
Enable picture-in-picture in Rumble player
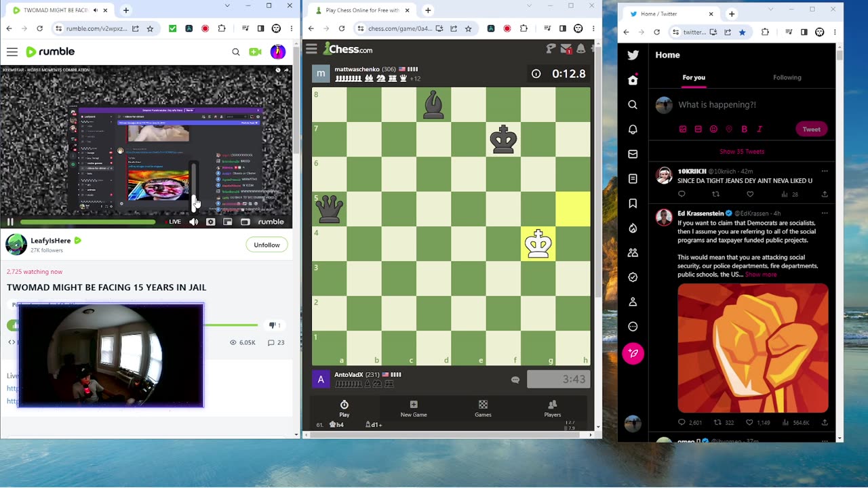[228, 222]
